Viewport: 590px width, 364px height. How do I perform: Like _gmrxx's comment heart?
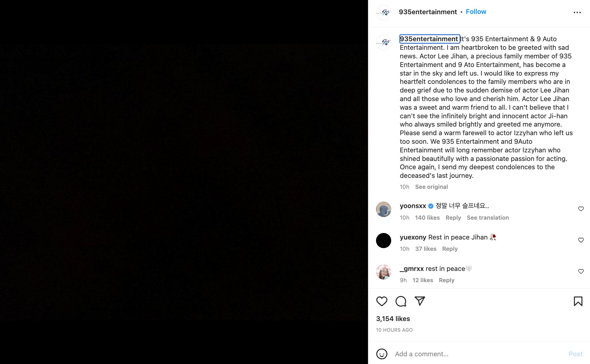[x=581, y=272]
